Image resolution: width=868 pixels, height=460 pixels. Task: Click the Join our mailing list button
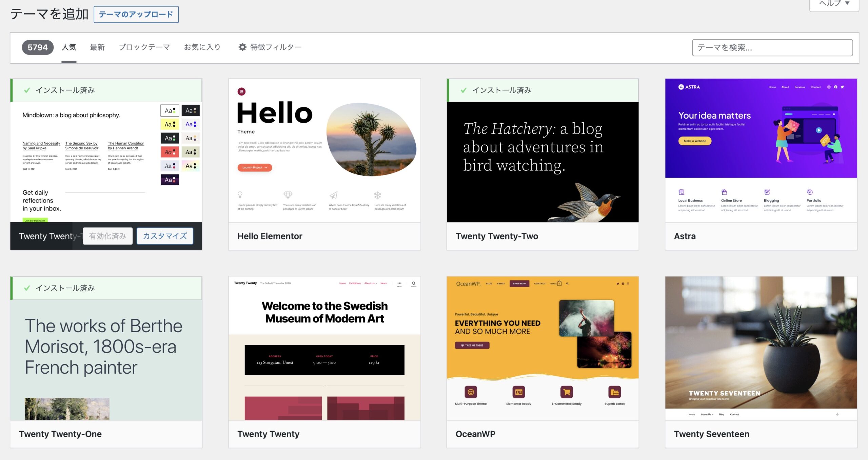35,221
